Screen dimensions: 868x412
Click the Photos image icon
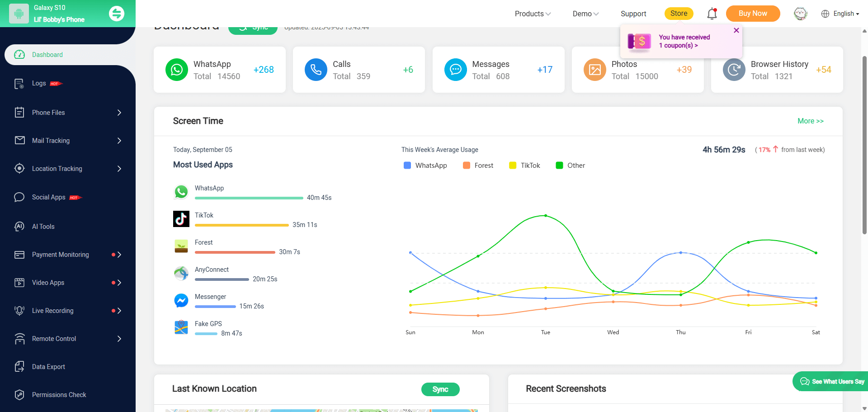coord(595,70)
